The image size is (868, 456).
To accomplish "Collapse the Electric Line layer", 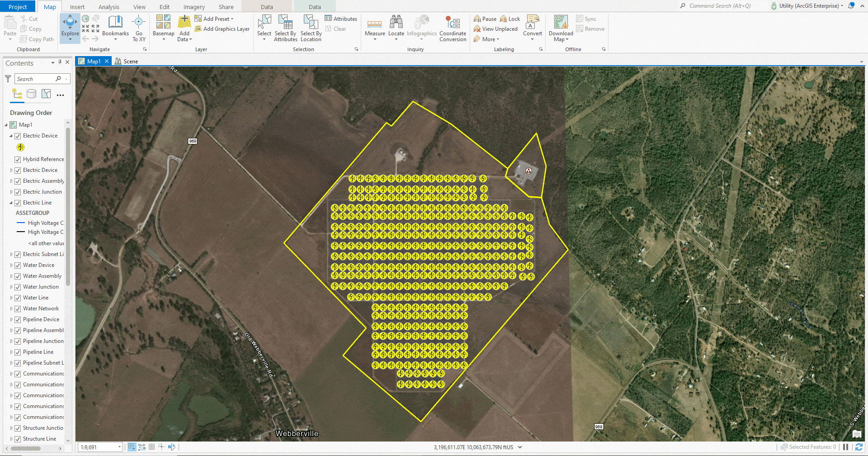I will pos(11,203).
